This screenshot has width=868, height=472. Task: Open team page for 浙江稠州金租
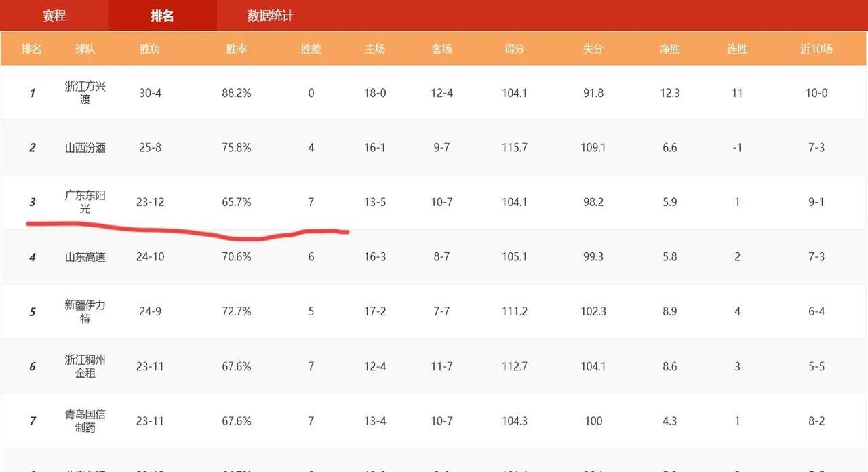(x=85, y=366)
